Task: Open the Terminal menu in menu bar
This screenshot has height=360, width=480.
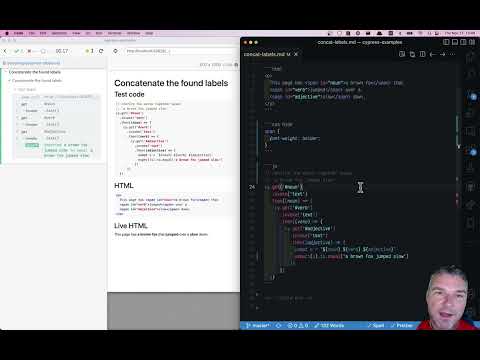Action: pos(114,33)
